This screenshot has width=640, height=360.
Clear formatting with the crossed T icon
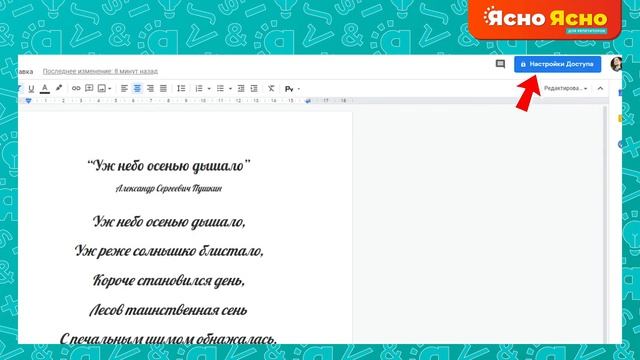coord(271,88)
